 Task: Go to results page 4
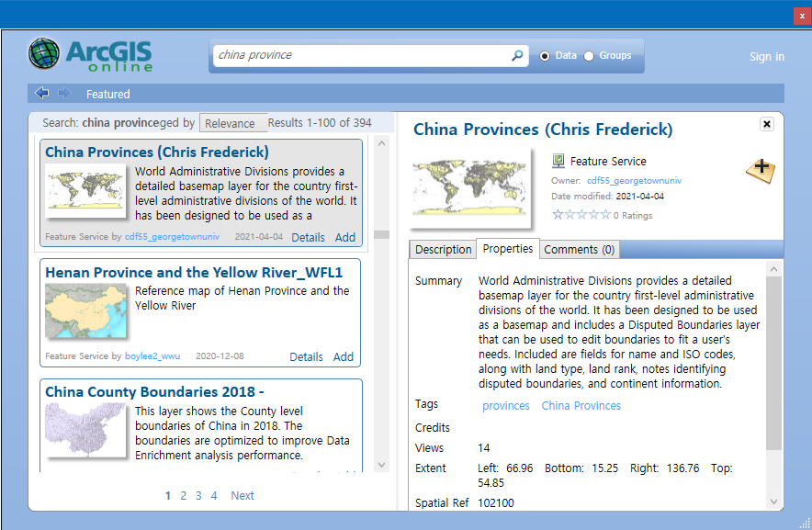(214, 496)
